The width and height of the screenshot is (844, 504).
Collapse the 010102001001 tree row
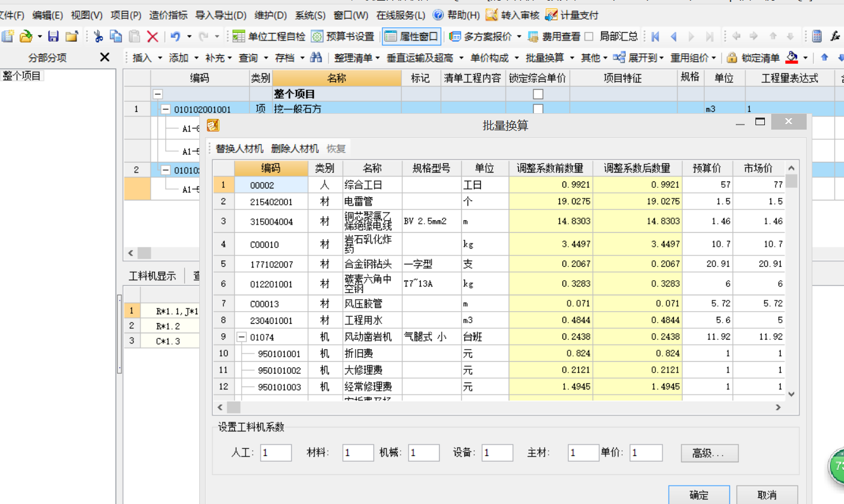coord(166,109)
